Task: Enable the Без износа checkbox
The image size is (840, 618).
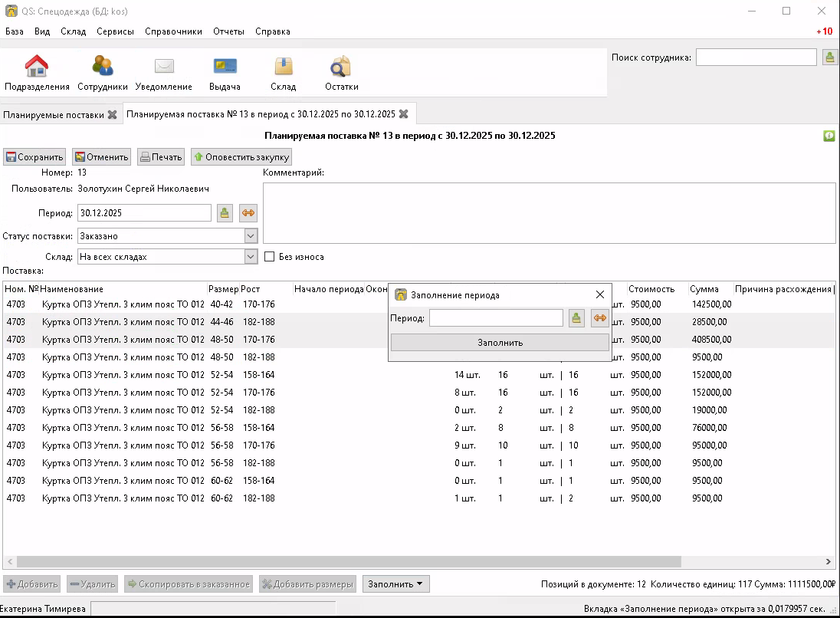Action: tap(269, 257)
